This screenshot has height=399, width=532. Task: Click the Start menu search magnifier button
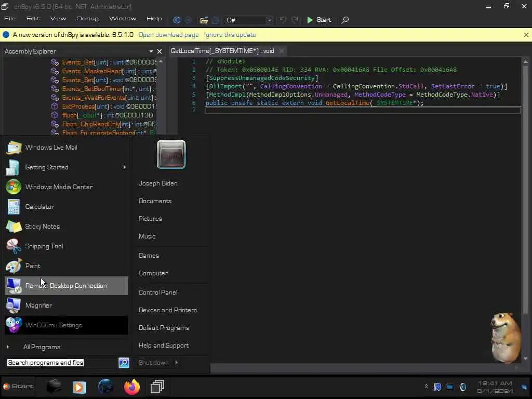point(124,363)
